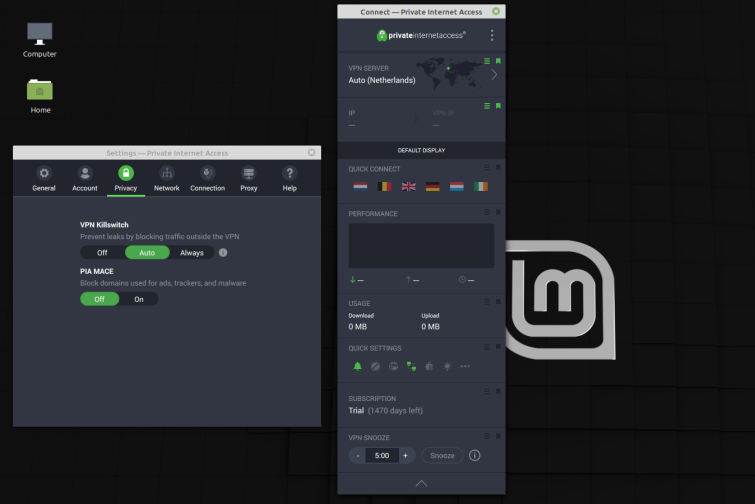Click the DEFAULT DISPLAY header
The width and height of the screenshot is (755, 504).
421,150
